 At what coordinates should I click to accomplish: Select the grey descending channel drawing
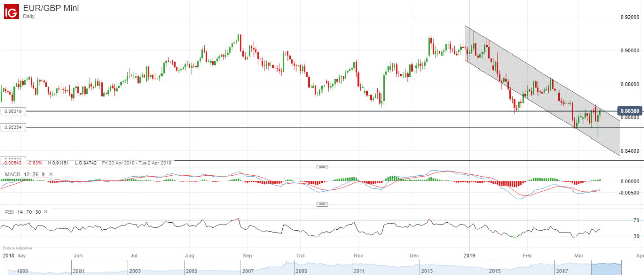tap(542, 91)
